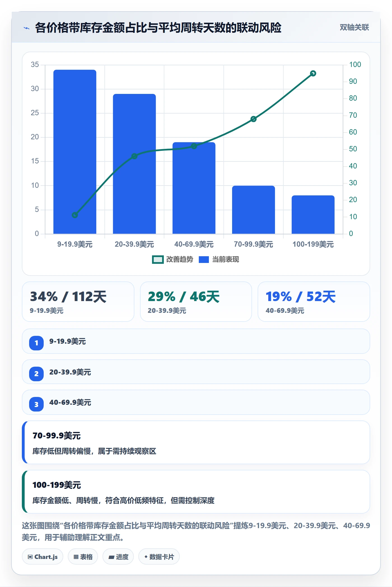Click the Chart.js tag square icon
This screenshot has height=587, width=392.
30,557
